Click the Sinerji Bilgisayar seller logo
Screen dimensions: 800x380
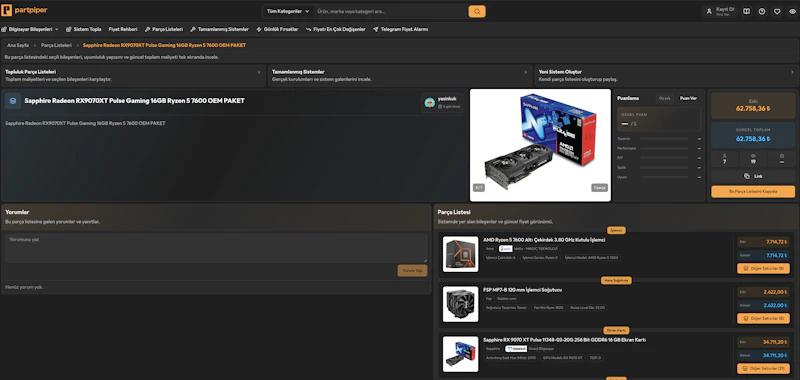(516, 349)
